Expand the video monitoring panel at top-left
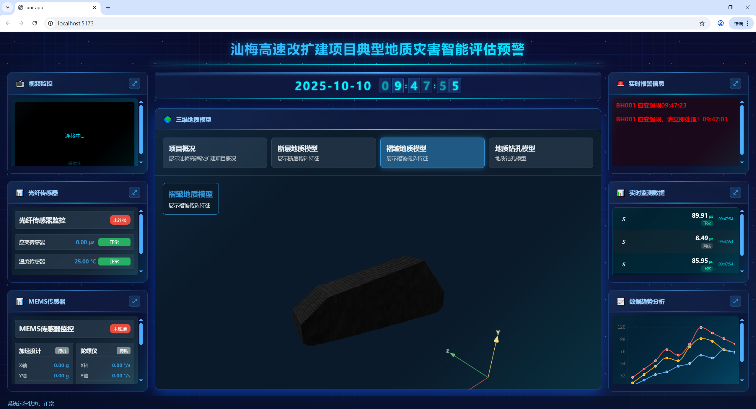Screen dimensions: 756x409 pyautogui.click(x=135, y=84)
